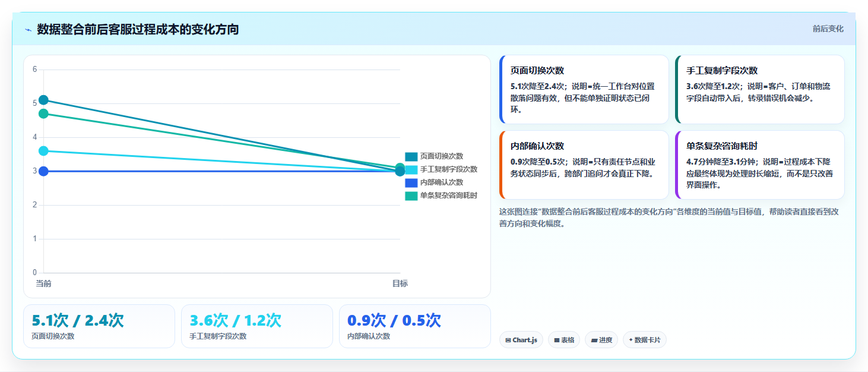Click the 3.6 cyan data point at 当前
868x372 pixels.
(x=43, y=151)
